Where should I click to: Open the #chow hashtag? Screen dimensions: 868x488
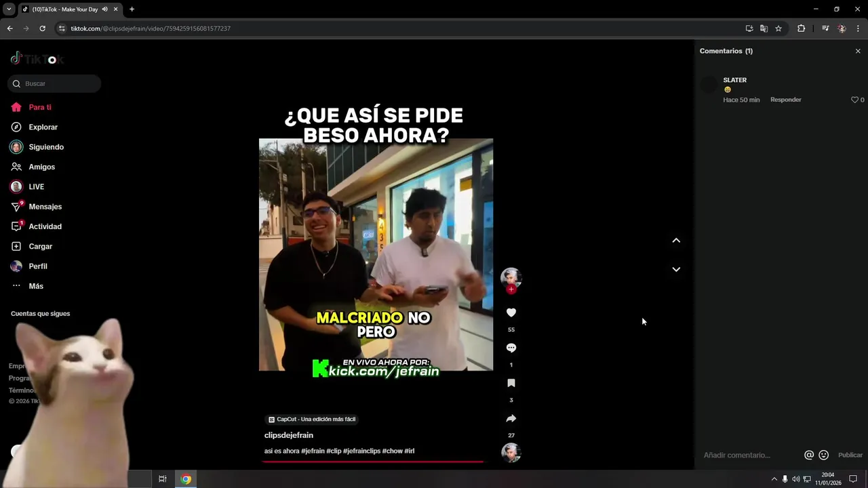click(392, 451)
